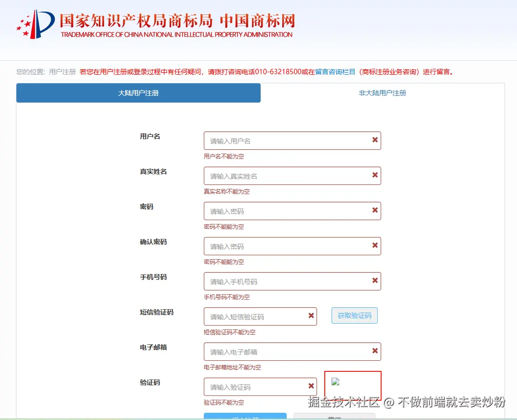Switch to the 非大陆用户注册 tab
Screen dimensions: 517x420
point(382,92)
